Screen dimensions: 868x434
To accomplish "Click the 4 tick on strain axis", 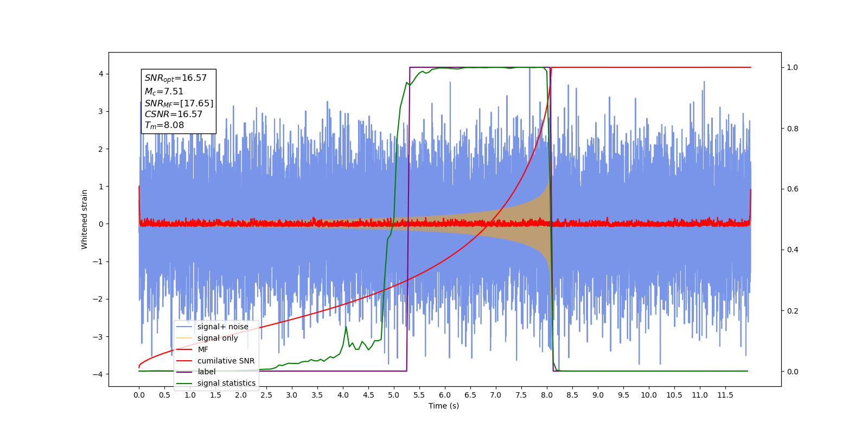I will [101, 74].
